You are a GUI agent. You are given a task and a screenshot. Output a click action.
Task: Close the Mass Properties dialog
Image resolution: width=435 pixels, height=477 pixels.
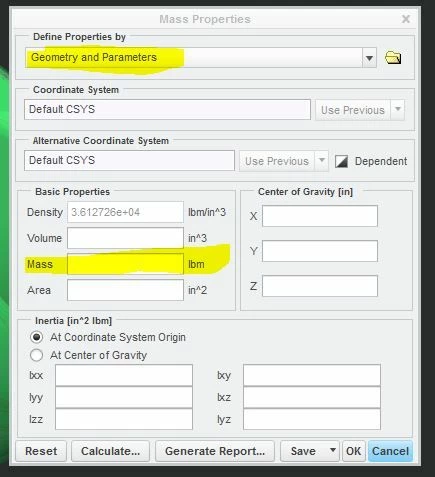coord(406,19)
